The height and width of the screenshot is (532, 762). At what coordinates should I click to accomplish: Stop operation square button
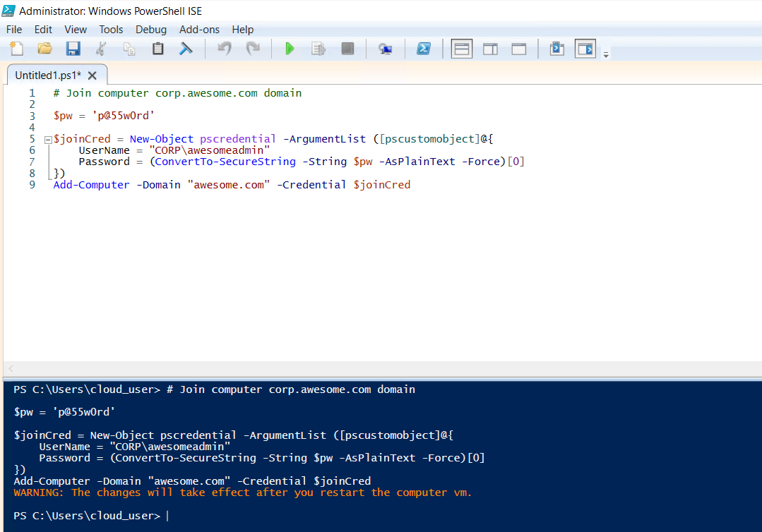347,49
